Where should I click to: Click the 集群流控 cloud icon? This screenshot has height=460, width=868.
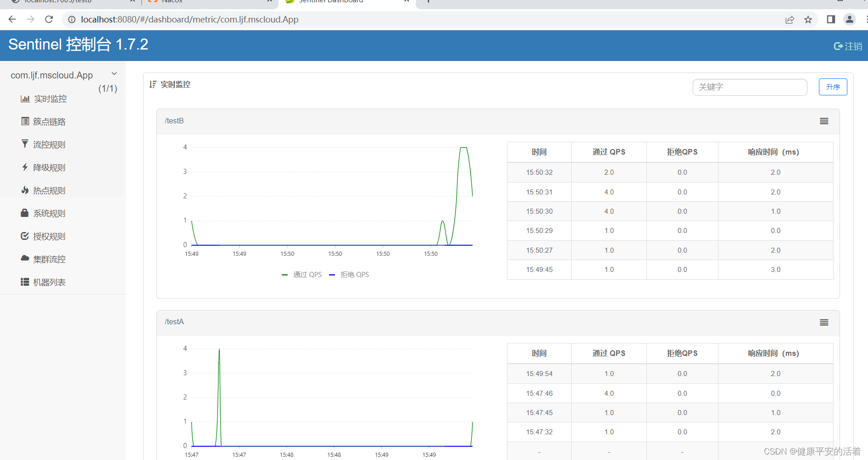(25, 258)
